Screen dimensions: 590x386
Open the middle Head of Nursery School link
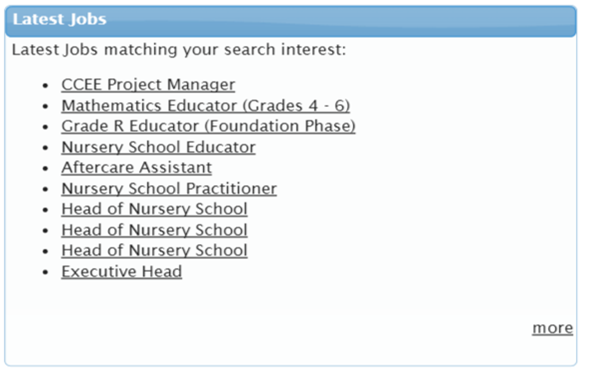coord(154,230)
